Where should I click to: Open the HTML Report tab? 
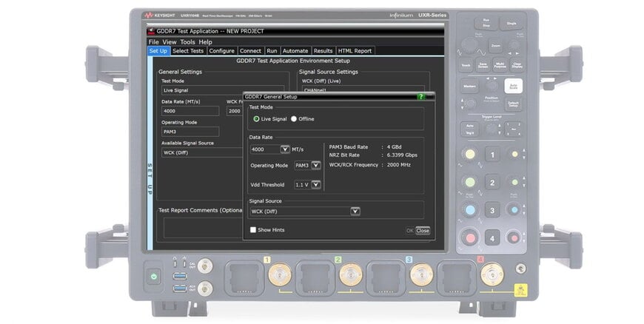click(x=355, y=51)
